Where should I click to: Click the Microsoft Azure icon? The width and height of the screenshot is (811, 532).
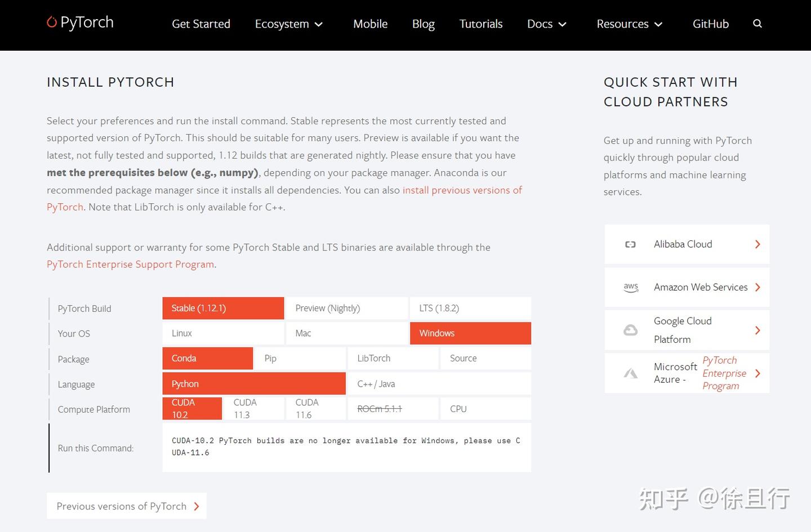click(630, 373)
